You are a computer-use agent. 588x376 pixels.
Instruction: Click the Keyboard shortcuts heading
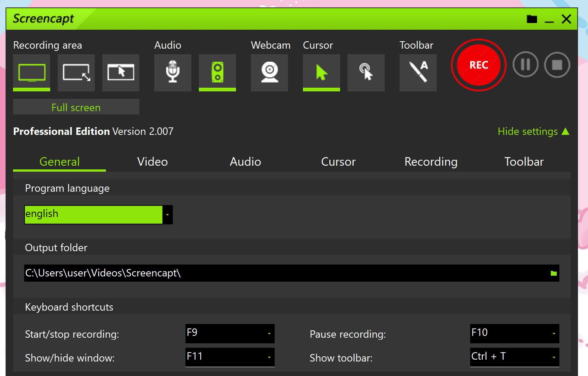coord(69,307)
